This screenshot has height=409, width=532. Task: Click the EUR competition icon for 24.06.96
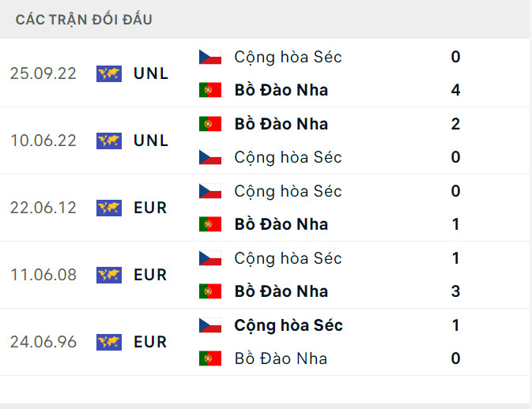(109, 342)
